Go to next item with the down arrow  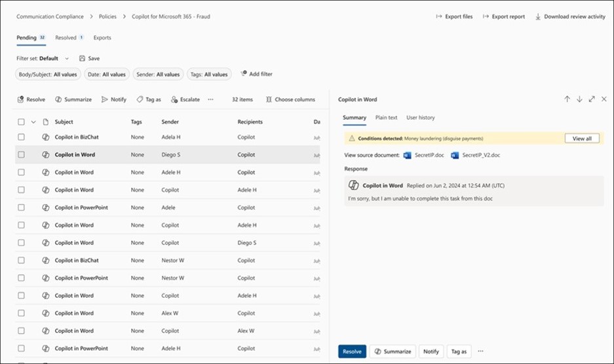point(579,99)
